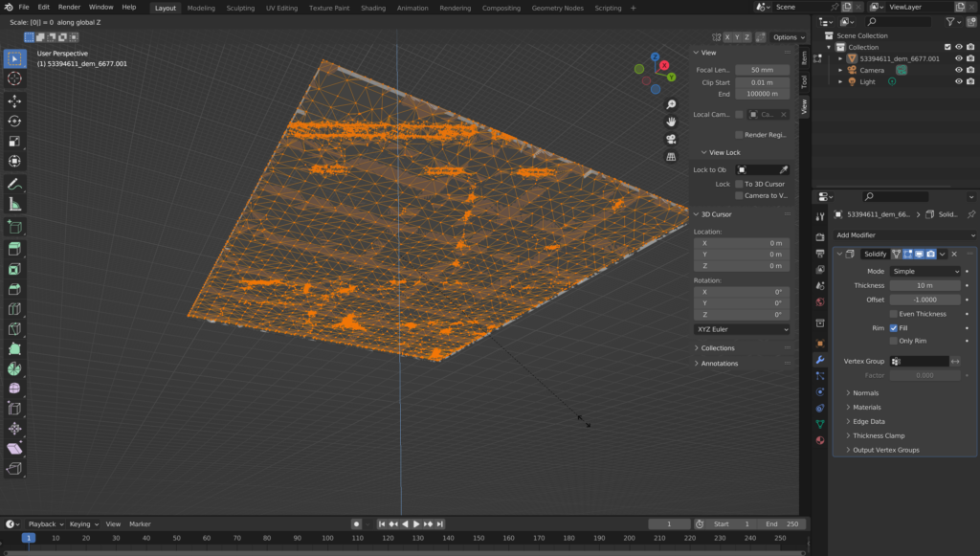Uncheck the Rim Fill checkbox

point(894,327)
